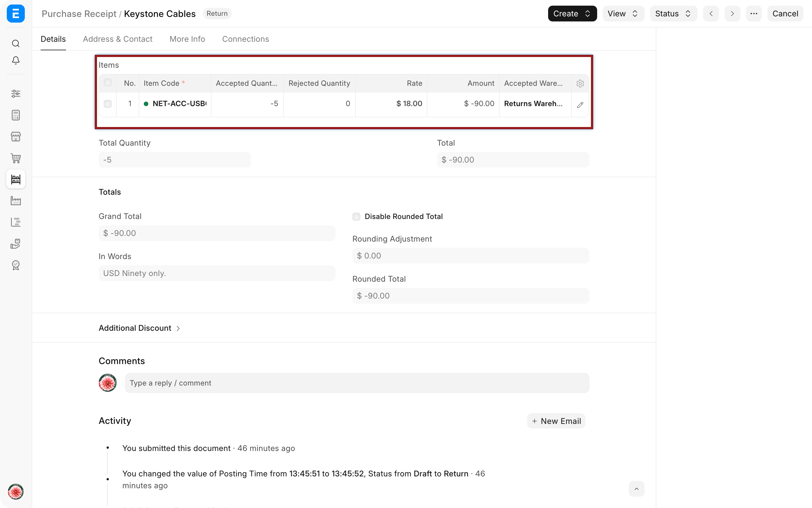This screenshot has width=812, height=508.
Task: Open the Projects sidebar icon
Action: [16, 222]
